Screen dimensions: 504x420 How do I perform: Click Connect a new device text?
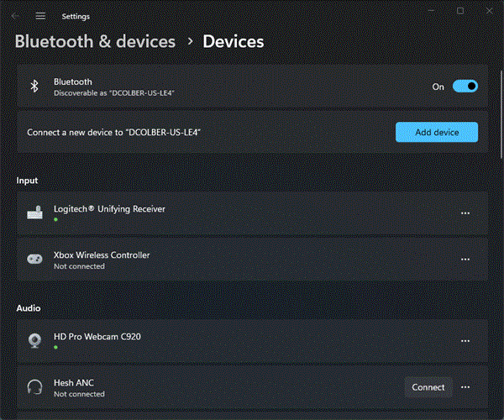113,132
